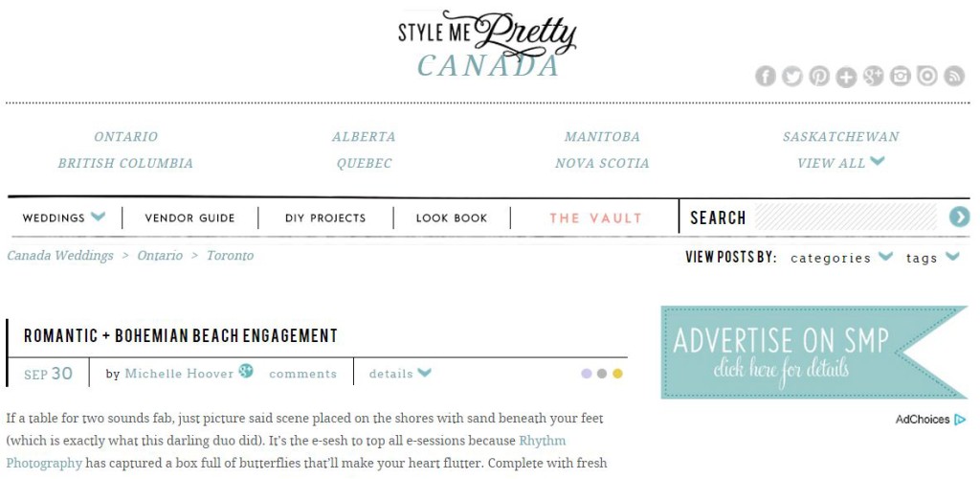The height and width of the screenshot is (479, 980).
Task: Open the tags dropdown
Action: pos(951,257)
